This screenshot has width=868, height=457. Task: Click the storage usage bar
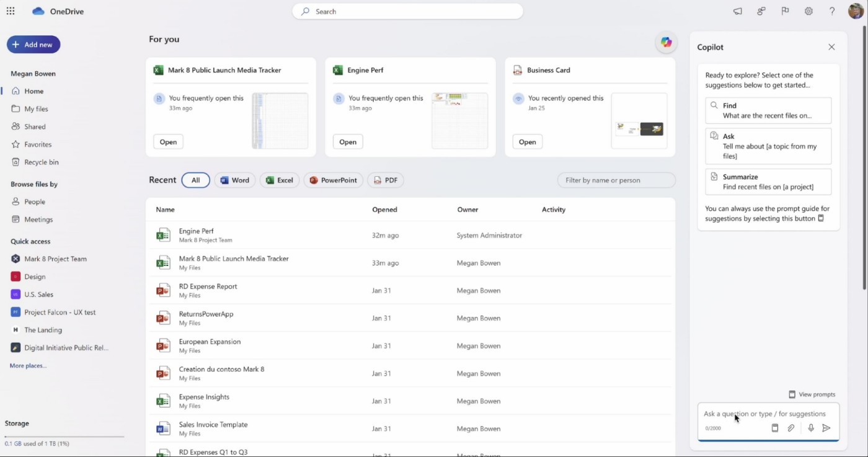tap(64, 437)
